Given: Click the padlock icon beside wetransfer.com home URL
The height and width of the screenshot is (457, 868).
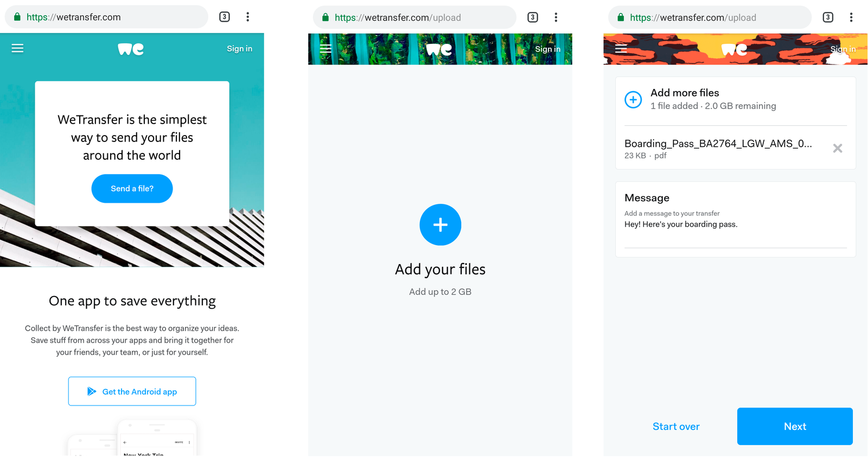Looking at the screenshot, I should (x=17, y=17).
